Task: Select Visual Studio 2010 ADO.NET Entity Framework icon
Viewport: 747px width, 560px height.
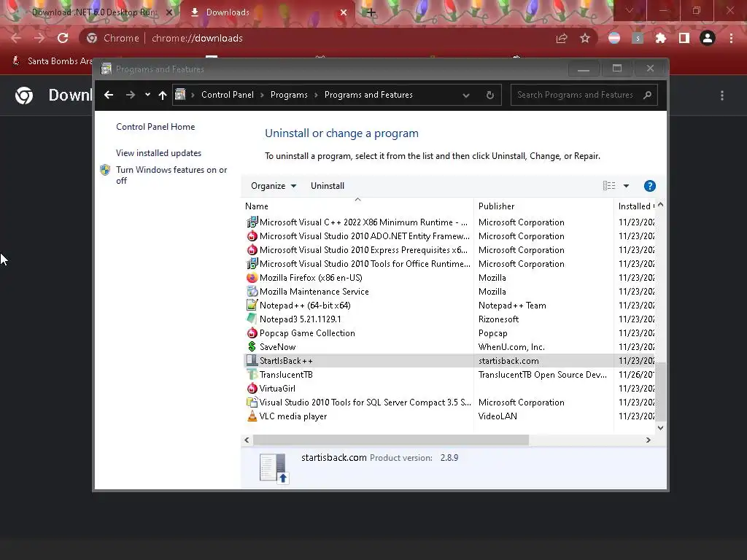Action: point(252,236)
